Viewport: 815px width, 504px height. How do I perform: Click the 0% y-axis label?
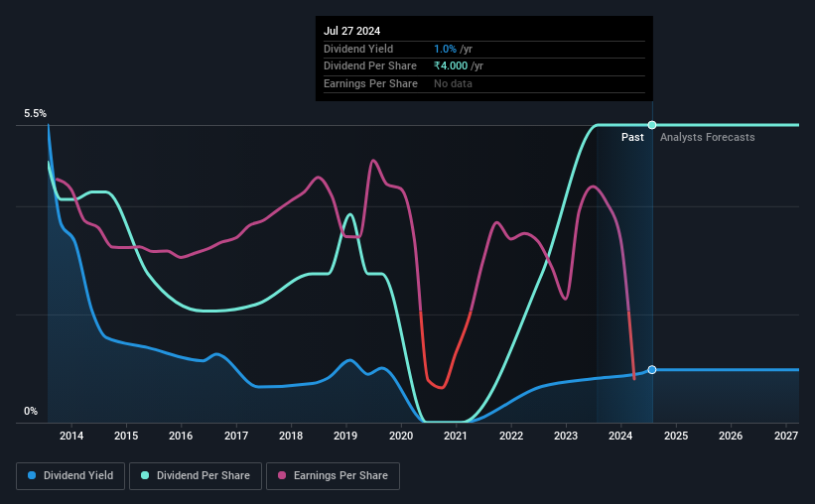click(x=31, y=411)
